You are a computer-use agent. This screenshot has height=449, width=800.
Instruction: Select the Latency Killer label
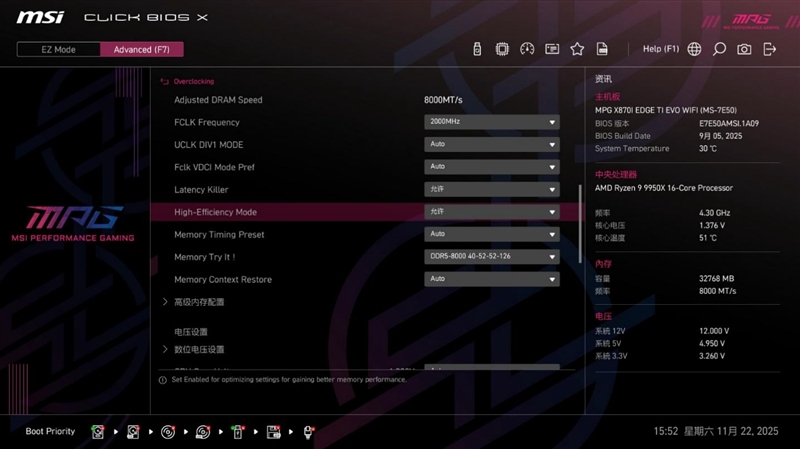click(201, 190)
